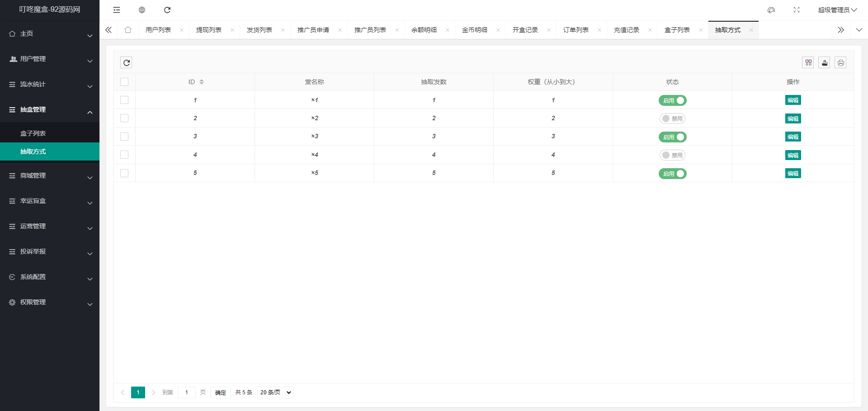Enable the status switch for row ×4

click(672, 155)
